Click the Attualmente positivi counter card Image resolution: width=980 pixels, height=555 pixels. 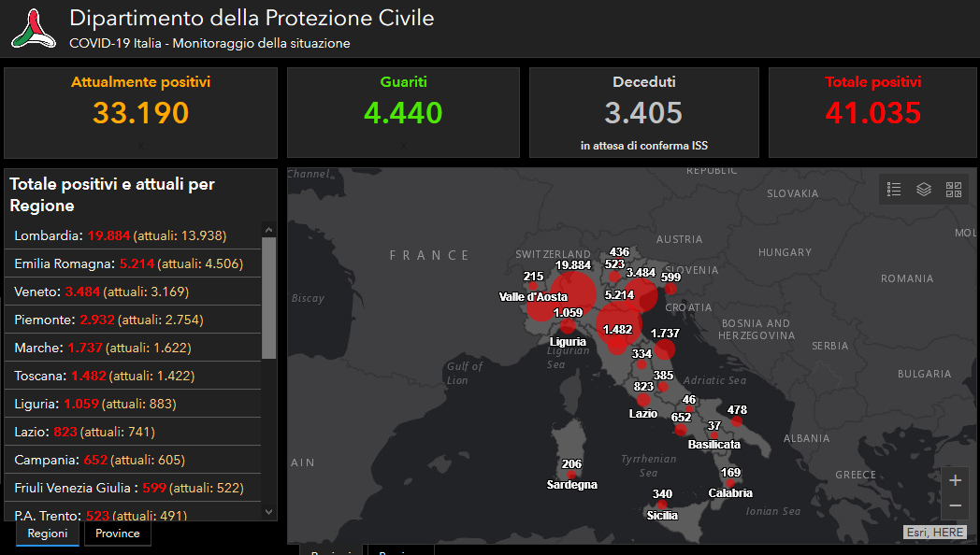[x=141, y=112]
